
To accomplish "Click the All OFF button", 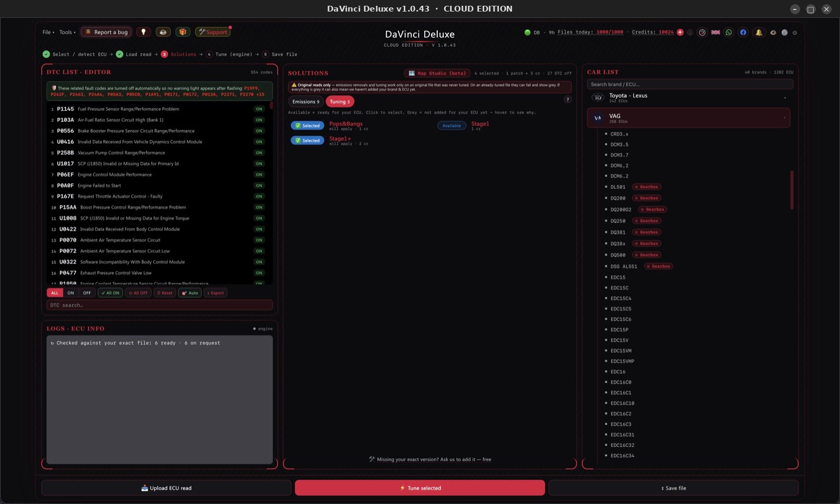I will [x=139, y=293].
